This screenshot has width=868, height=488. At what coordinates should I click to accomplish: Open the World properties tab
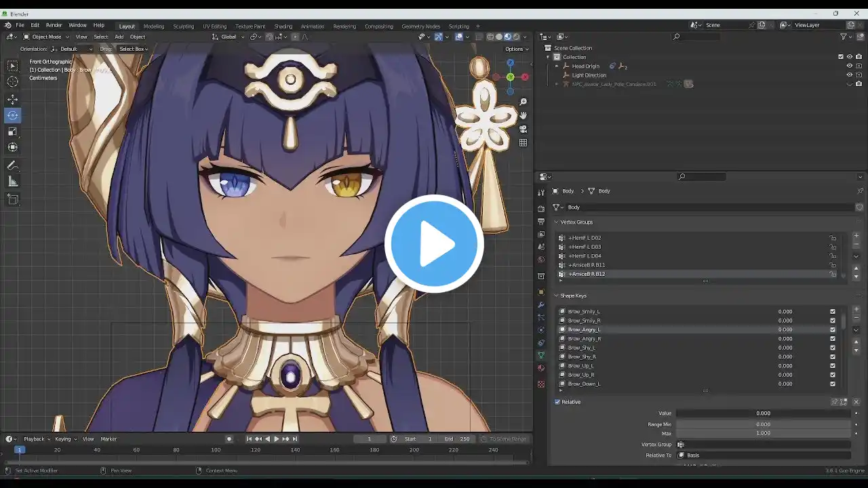tap(541, 260)
